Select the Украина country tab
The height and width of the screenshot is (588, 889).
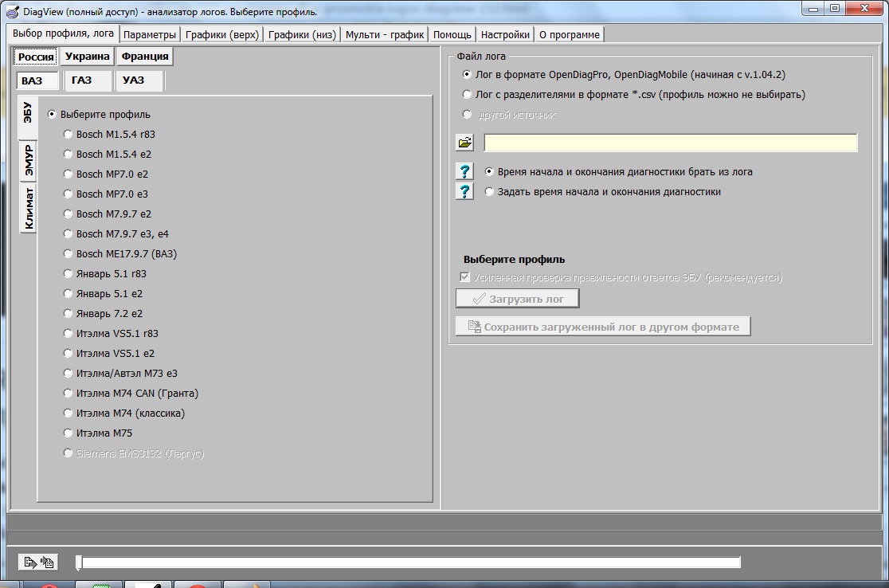pos(88,56)
